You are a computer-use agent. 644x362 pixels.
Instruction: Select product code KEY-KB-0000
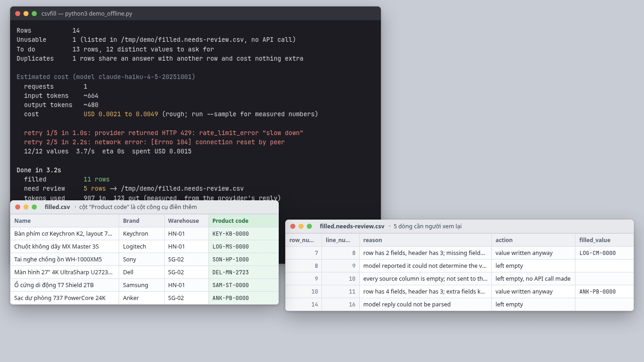tap(243, 234)
